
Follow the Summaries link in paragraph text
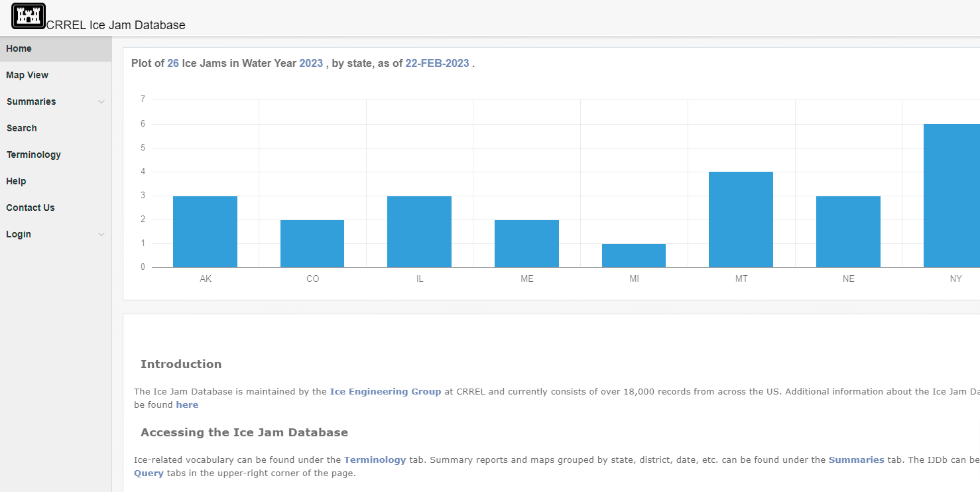(x=856, y=460)
